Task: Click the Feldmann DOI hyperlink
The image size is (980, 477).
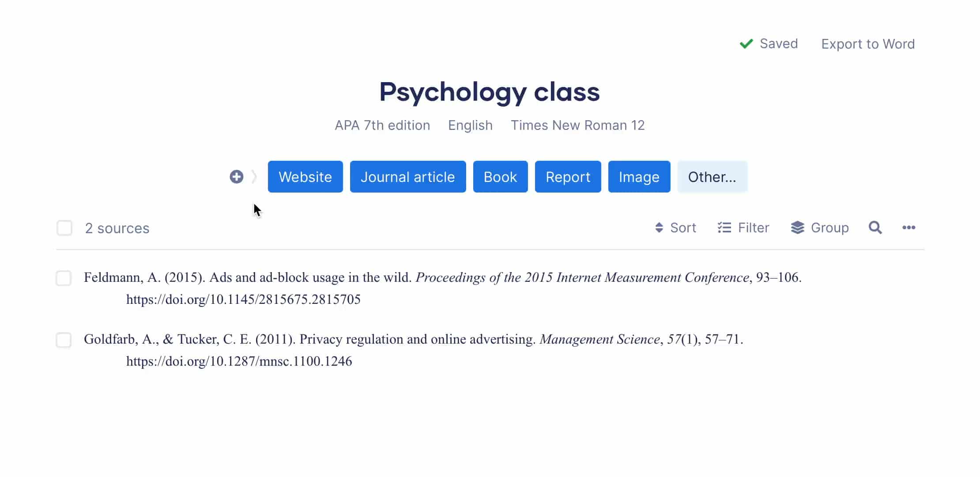Action: pyautogui.click(x=243, y=299)
